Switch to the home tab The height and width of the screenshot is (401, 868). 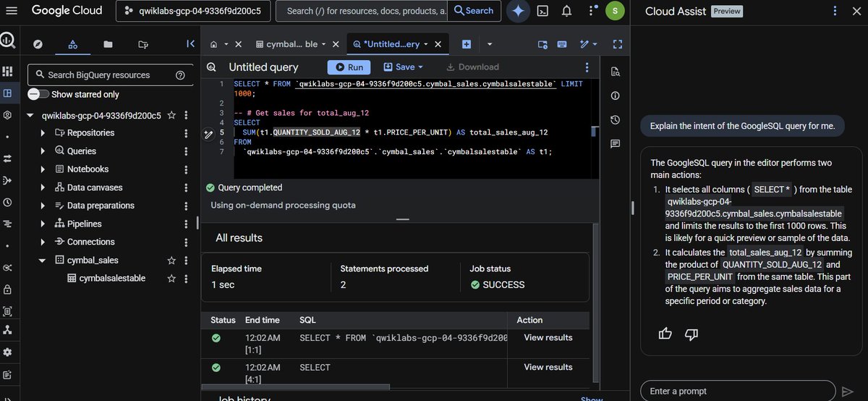[214, 44]
